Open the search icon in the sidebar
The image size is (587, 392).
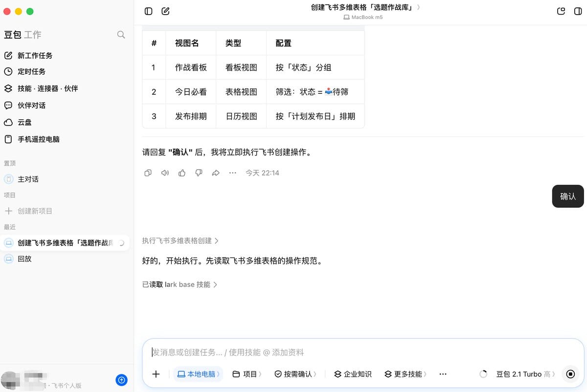pyautogui.click(x=121, y=35)
